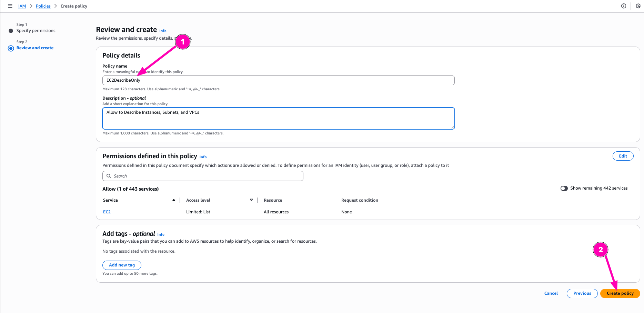This screenshot has height=313, width=644.
Task: Click the Previous button
Action: (582, 293)
